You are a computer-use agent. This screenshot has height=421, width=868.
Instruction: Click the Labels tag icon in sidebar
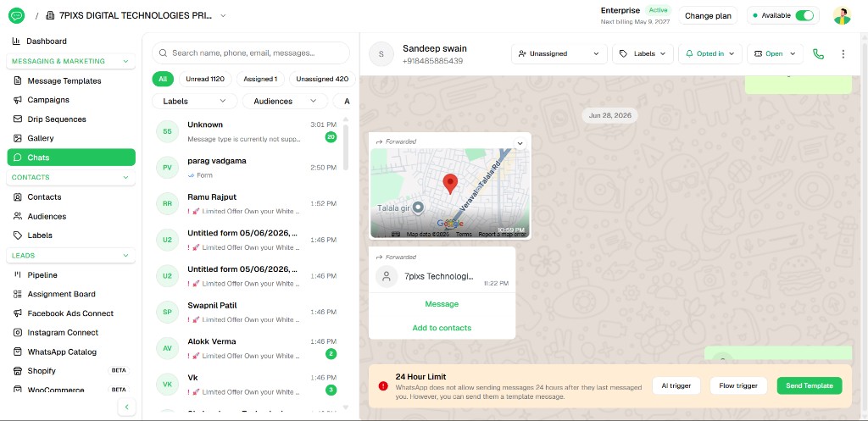point(18,235)
